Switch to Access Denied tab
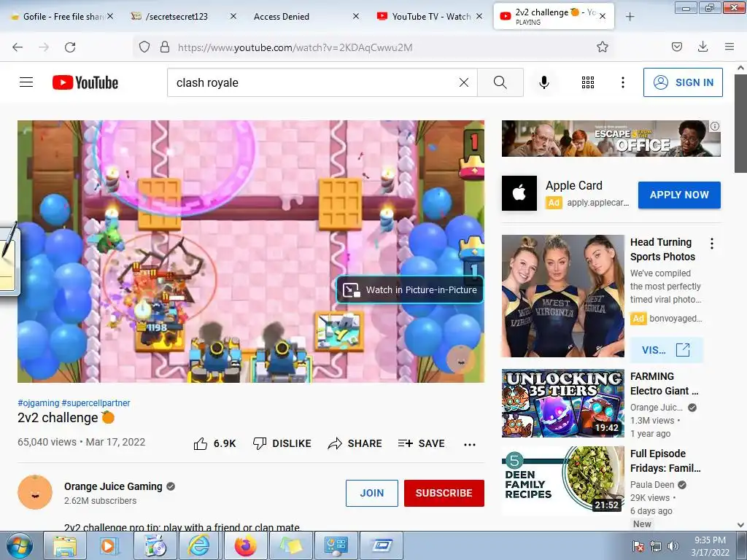Viewport: 747px width, 560px height. click(306, 17)
